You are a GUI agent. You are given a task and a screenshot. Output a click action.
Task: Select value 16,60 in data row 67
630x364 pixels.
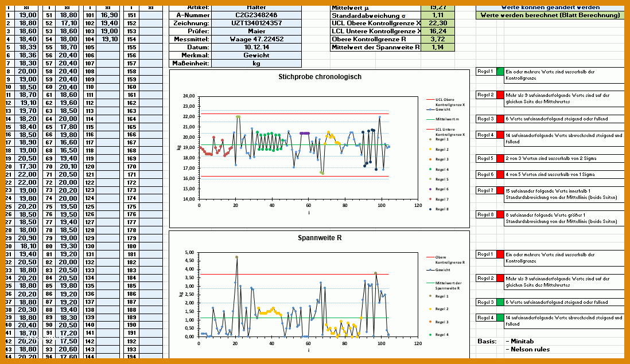click(68, 143)
